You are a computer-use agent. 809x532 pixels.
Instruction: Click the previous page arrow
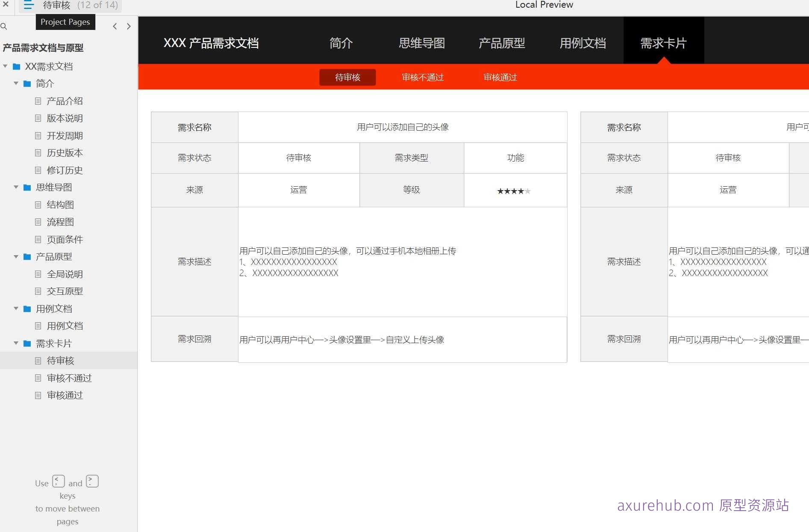(x=115, y=26)
